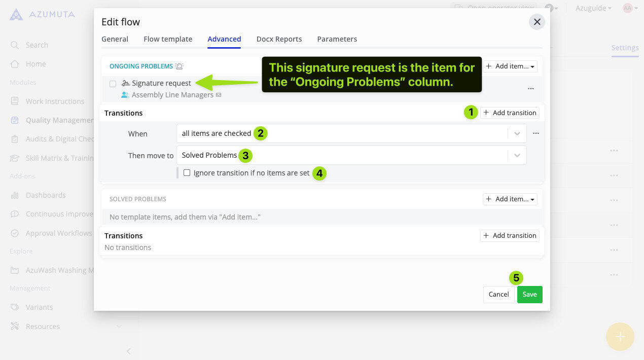
Task: Add a transition to Ongoing Problems
Action: click(x=510, y=113)
